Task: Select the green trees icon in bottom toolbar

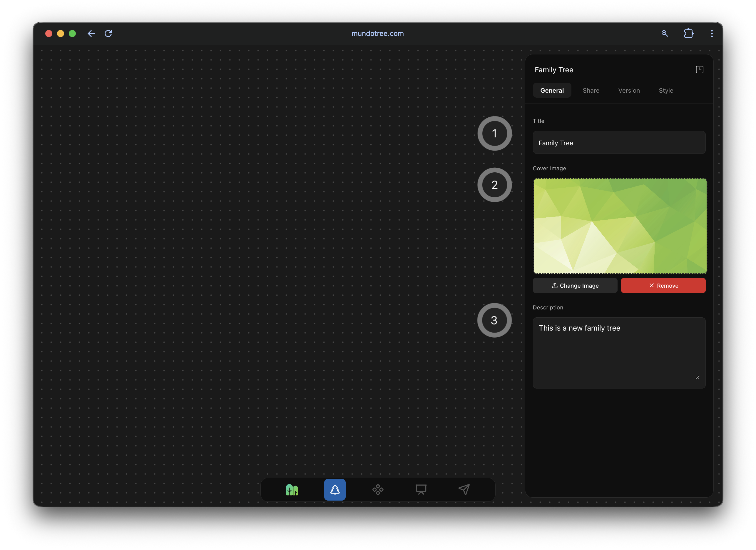Action: [292, 489]
